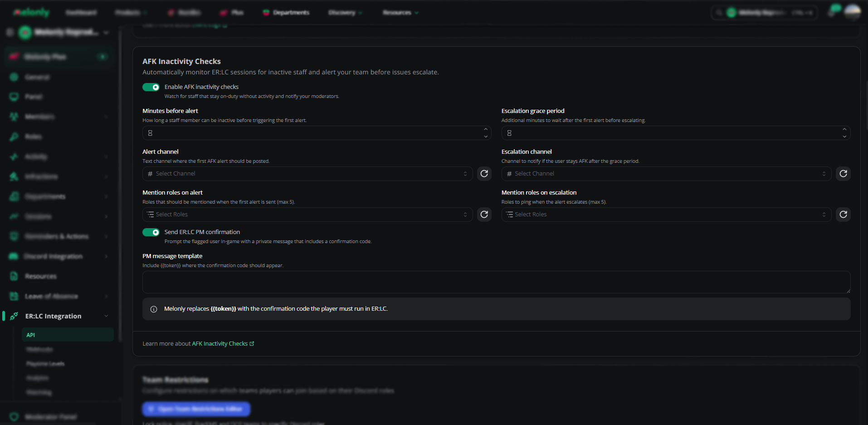Open Select Roles for alert mentions

307,215
